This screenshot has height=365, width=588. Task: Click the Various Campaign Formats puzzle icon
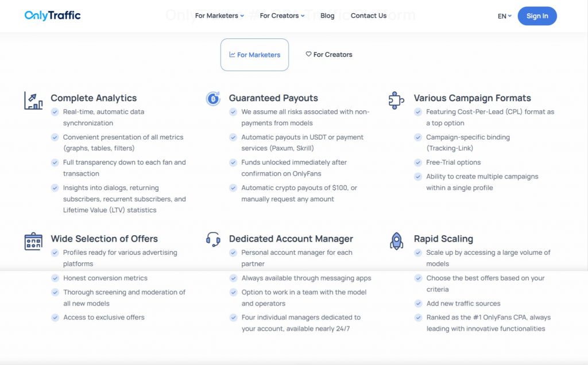(x=396, y=100)
